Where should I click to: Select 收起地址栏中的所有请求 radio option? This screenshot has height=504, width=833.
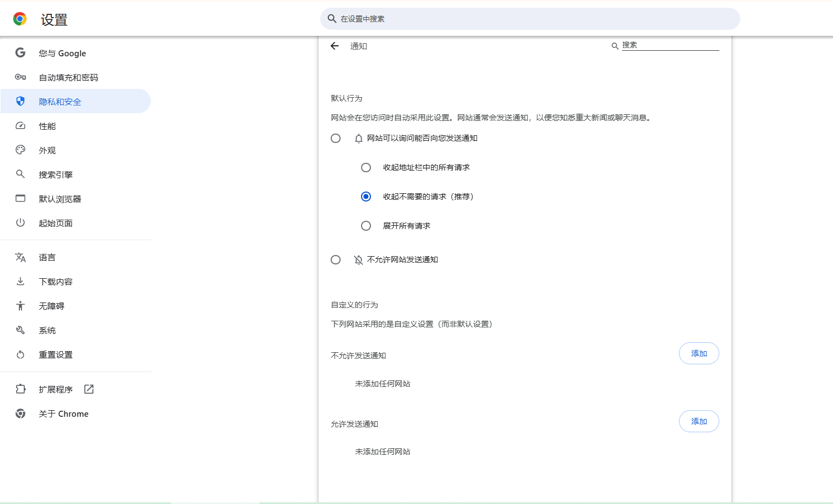pos(366,167)
